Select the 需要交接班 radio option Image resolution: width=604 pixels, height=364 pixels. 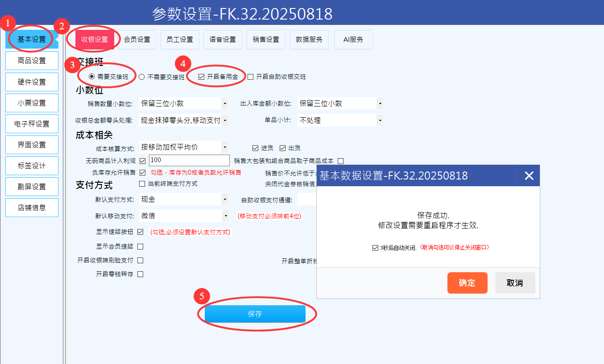(x=92, y=77)
